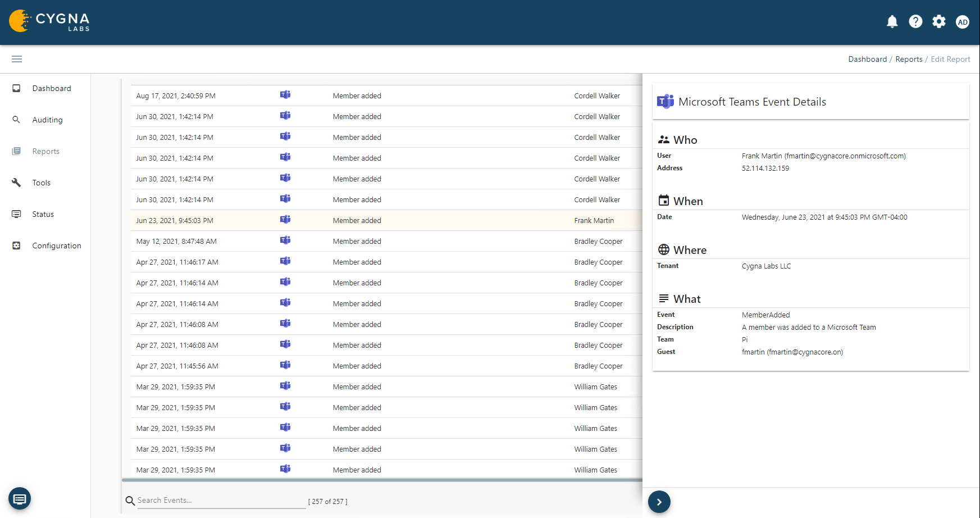Click the description A member was added text
Screen dimensions: 980x518
[x=809, y=327]
